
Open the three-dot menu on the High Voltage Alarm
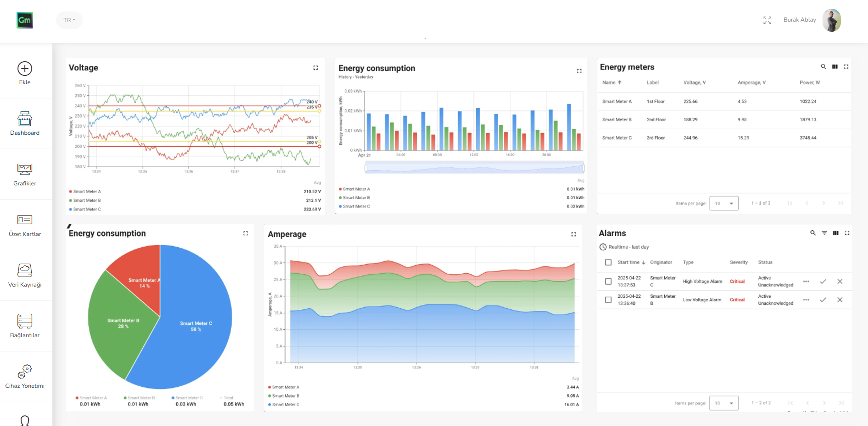(x=806, y=281)
